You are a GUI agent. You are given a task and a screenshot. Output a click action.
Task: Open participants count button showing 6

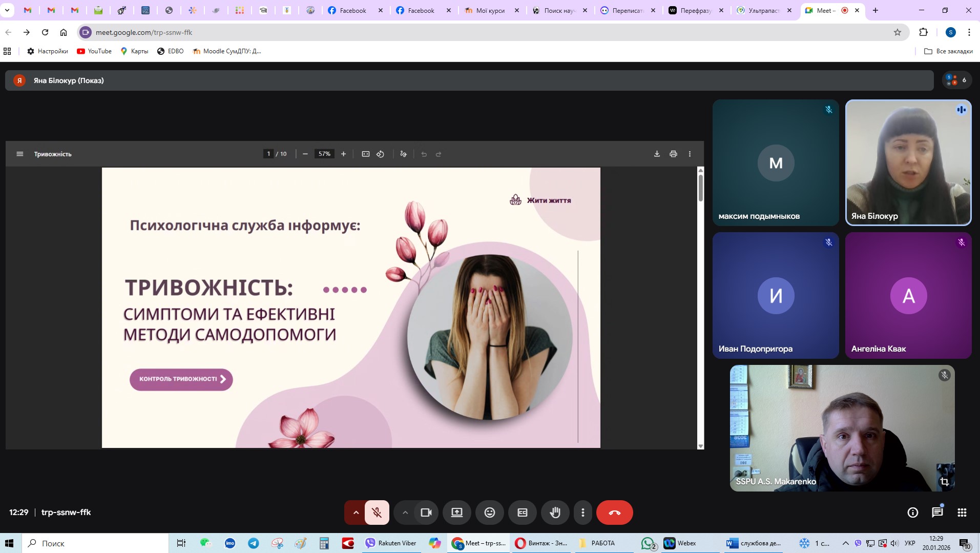point(956,80)
